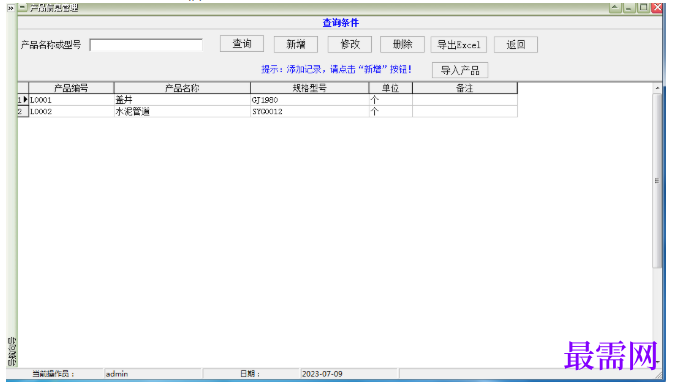Click the 导航栏 vertical side tab
Screen dimensions: 676x387
(x=12, y=351)
